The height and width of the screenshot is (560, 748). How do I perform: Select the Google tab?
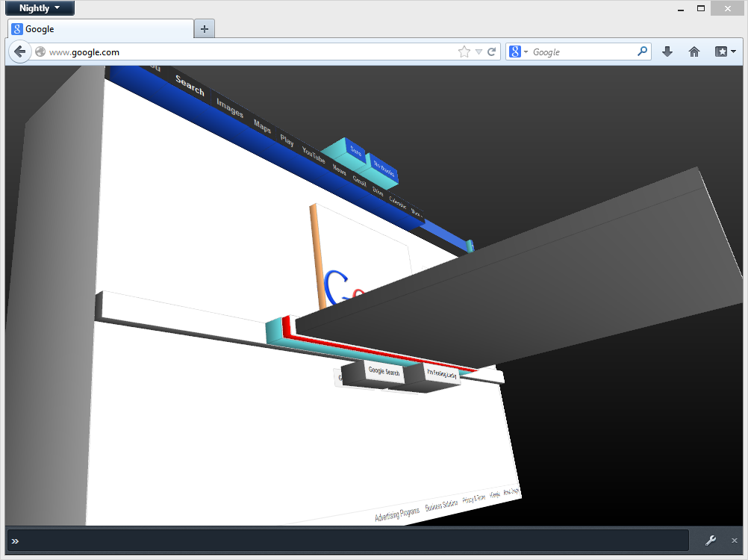click(x=101, y=29)
